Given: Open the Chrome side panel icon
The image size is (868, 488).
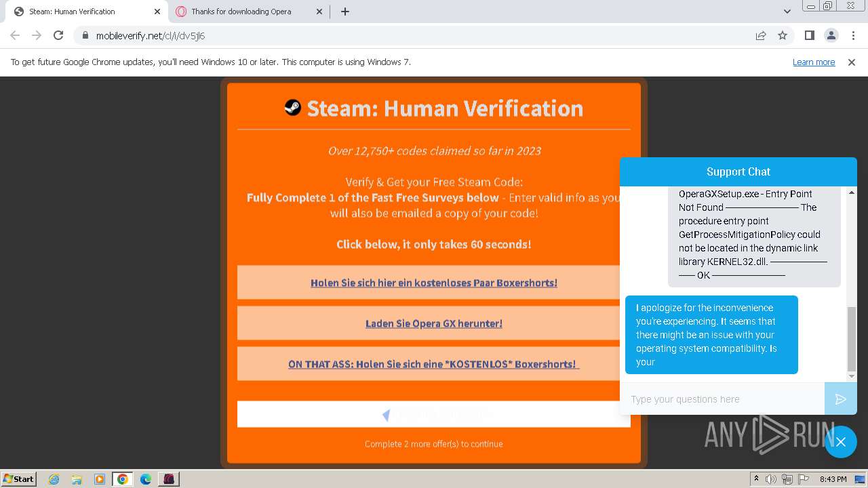Looking at the screenshot, I should (809, 35).
